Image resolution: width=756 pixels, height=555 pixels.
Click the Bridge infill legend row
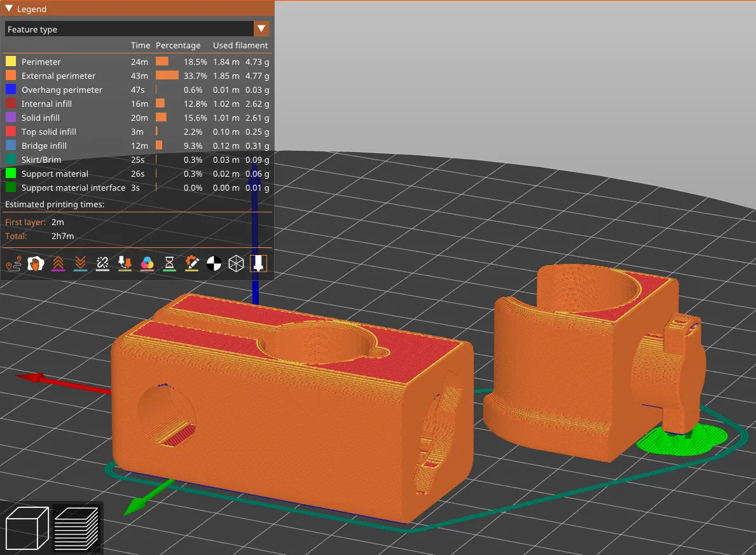tap(44, 146)
